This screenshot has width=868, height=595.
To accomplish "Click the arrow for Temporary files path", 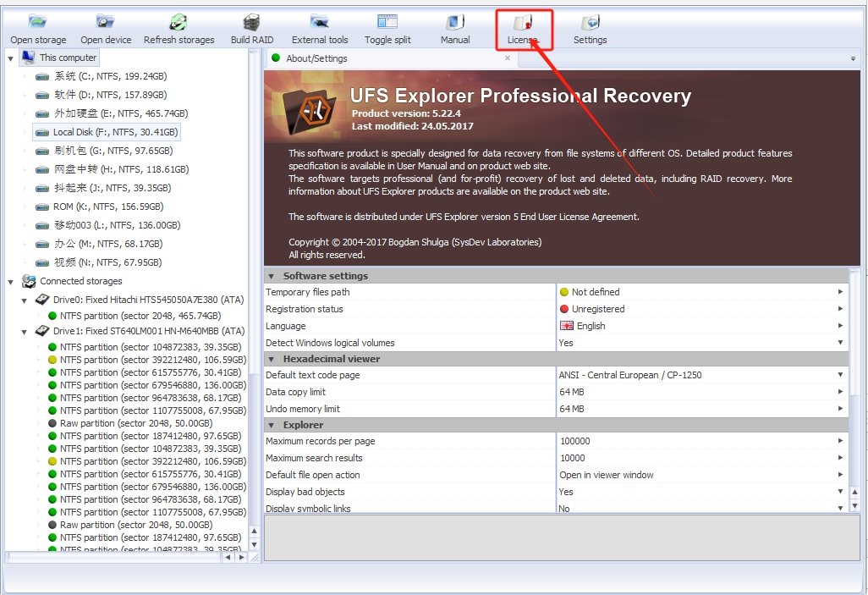I will [x=840, y=292].
